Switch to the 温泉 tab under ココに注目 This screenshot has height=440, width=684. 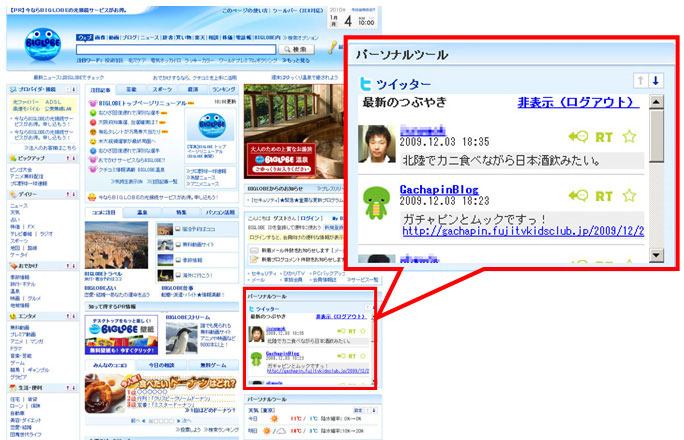coord(142,212)
